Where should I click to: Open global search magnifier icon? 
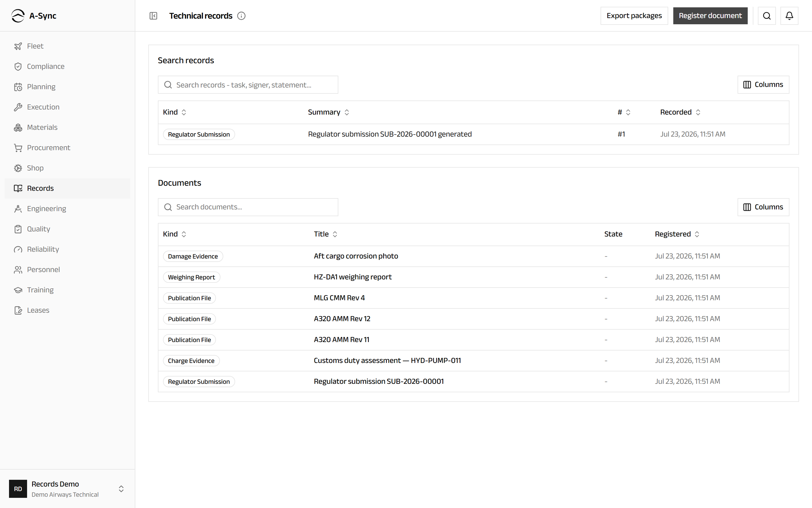coord(767,16)
